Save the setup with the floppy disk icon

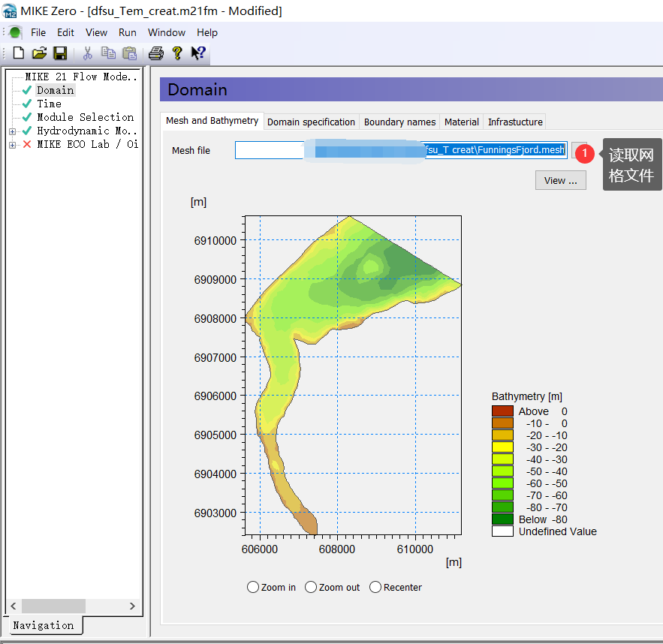(60, 53)
